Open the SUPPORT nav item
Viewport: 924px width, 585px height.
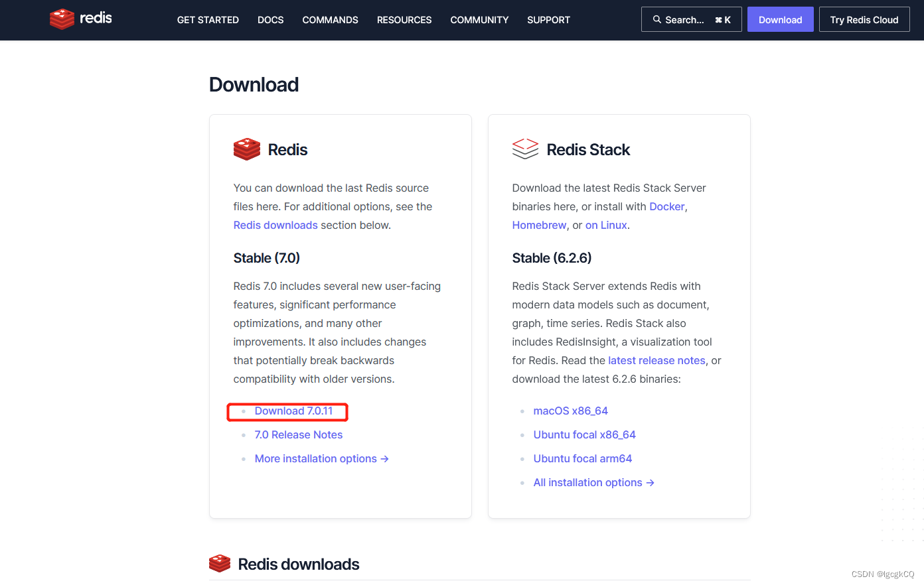click(548, 20)
